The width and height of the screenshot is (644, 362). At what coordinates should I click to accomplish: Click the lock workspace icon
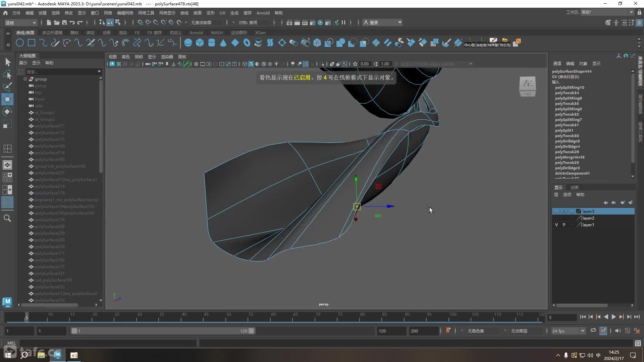pyautogui.click(x=639, y=12)
